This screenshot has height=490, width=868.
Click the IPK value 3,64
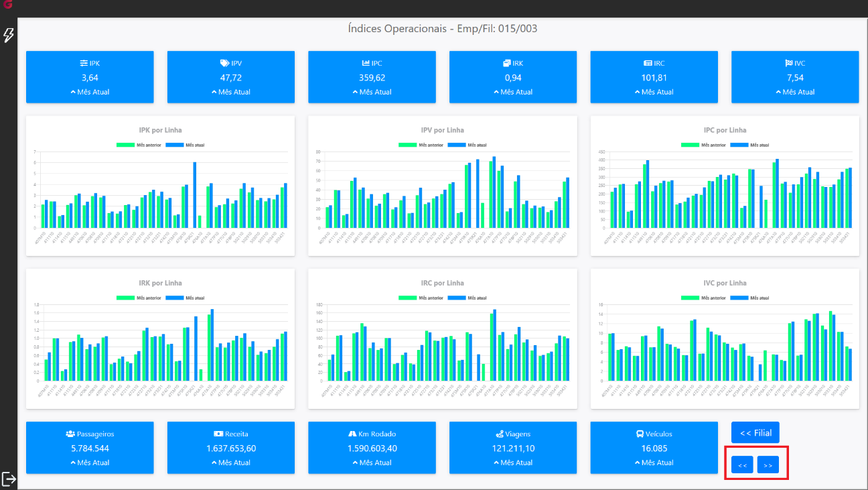point(90,78)
